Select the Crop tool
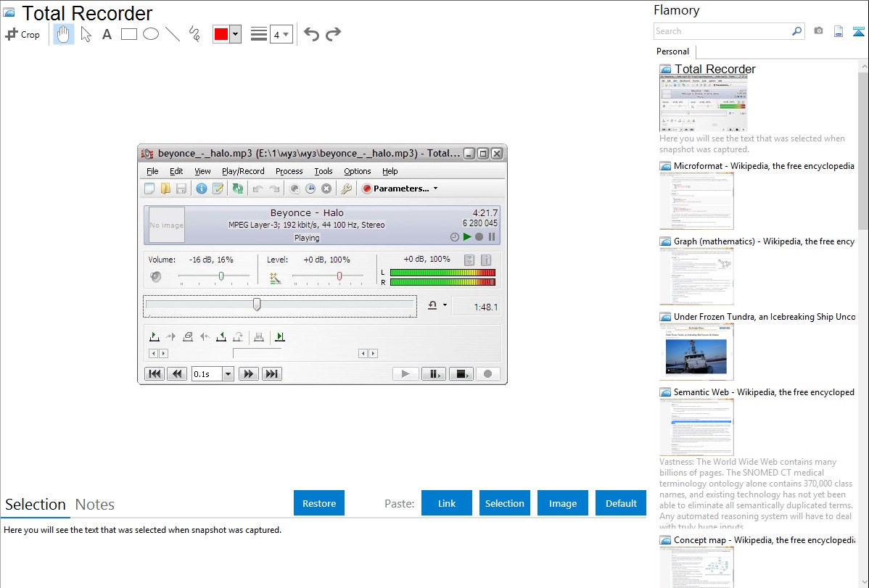869x588 pixels. [x=22, y=34]
